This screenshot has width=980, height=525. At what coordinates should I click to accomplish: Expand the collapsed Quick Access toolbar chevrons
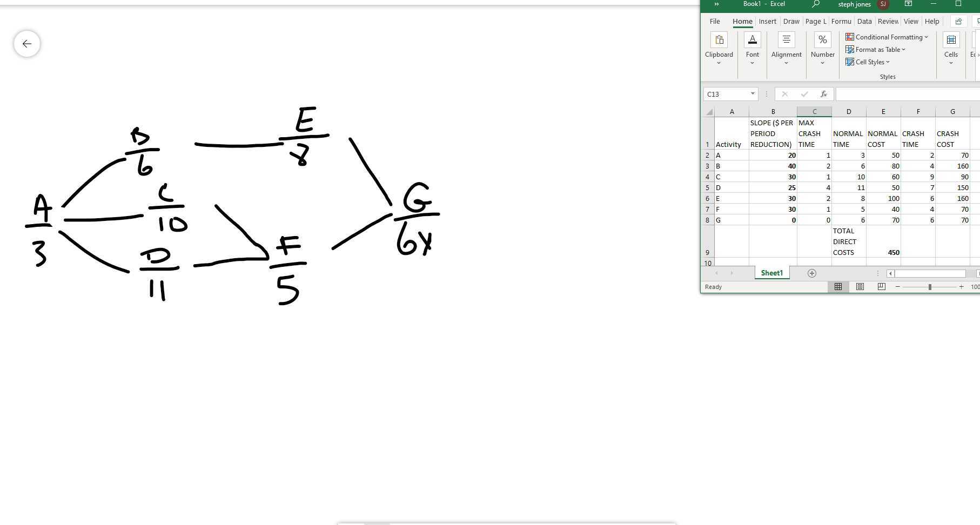pos(716,4)
